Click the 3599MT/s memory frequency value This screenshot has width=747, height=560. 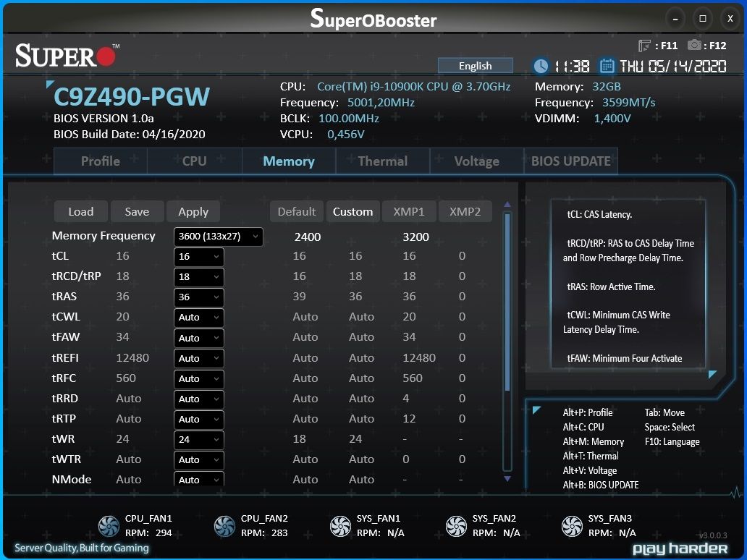(x=628, y=103)
